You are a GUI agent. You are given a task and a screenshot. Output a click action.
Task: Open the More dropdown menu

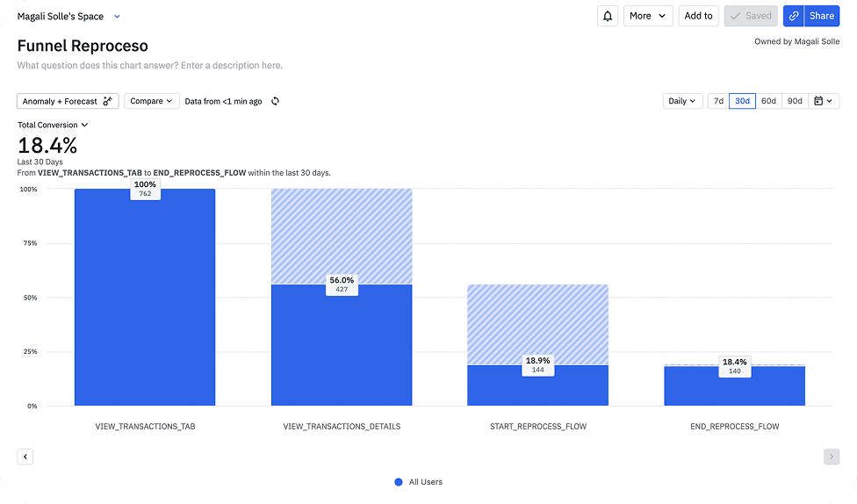coord(647,16)
